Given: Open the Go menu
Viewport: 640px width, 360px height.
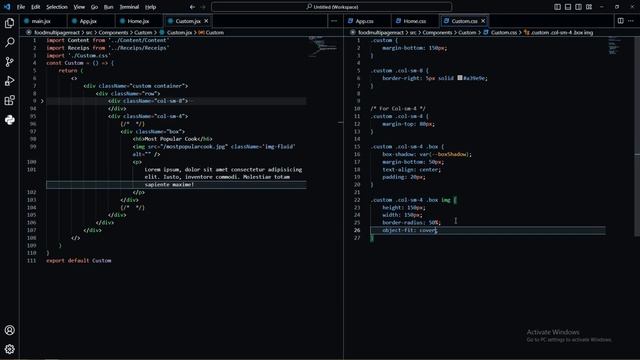Looking at the screenshot, I should (x=94, y=7).
